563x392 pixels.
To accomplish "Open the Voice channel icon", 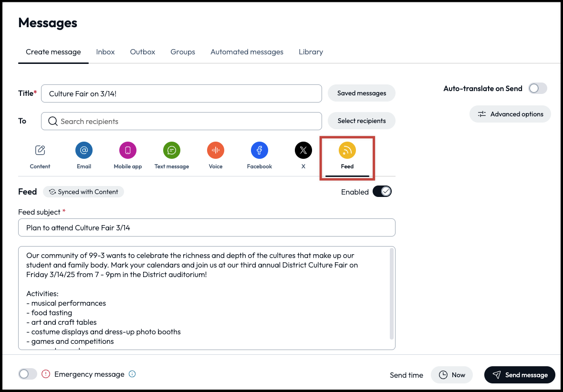I will pyautogui.click(x=216, y=151).
